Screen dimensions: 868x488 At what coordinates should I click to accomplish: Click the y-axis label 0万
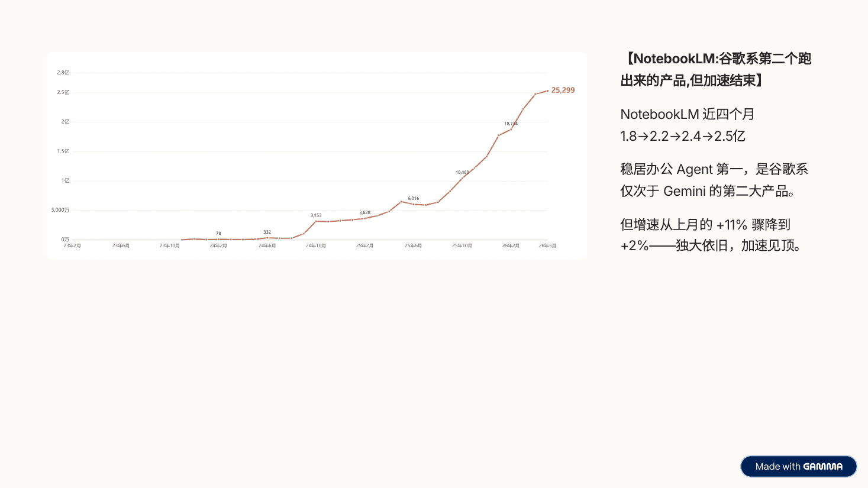pyautogui.click(x=65, y=239)
